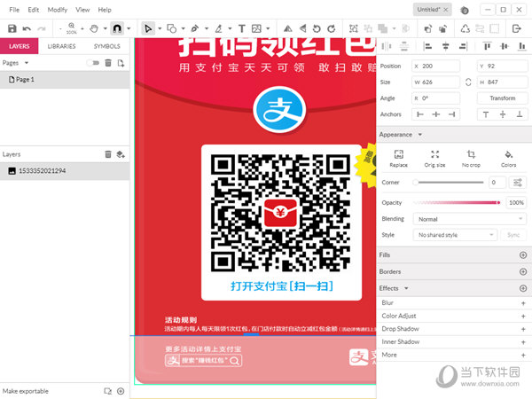The image size is (532, 399).
Task: Click the Corner radius slider
Action: tap(449, 182)
